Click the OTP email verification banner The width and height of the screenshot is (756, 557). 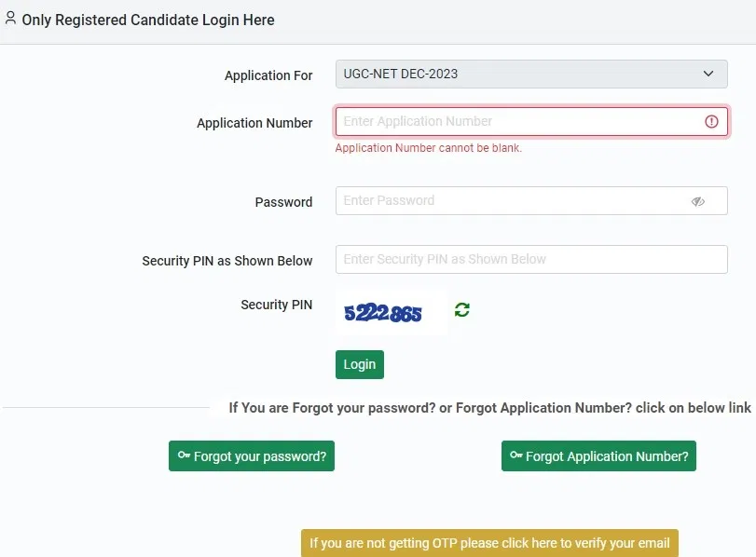(488, 542)
